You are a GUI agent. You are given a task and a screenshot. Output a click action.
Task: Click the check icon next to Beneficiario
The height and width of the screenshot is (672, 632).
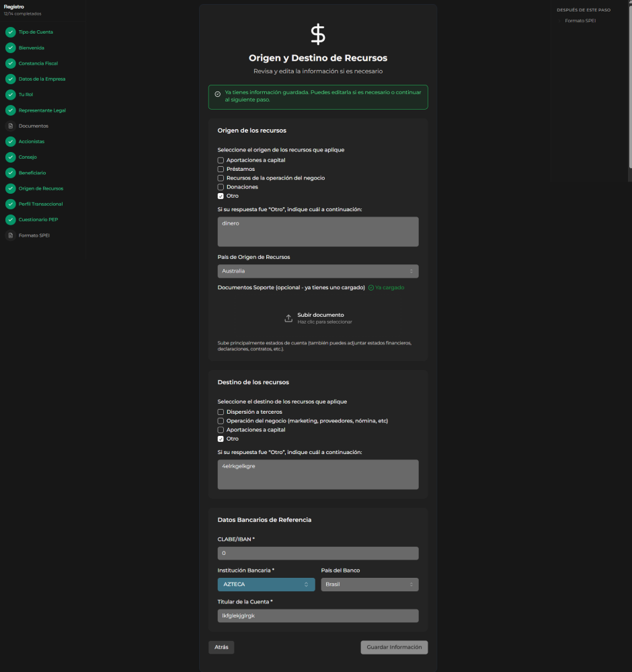click(11, 173)
